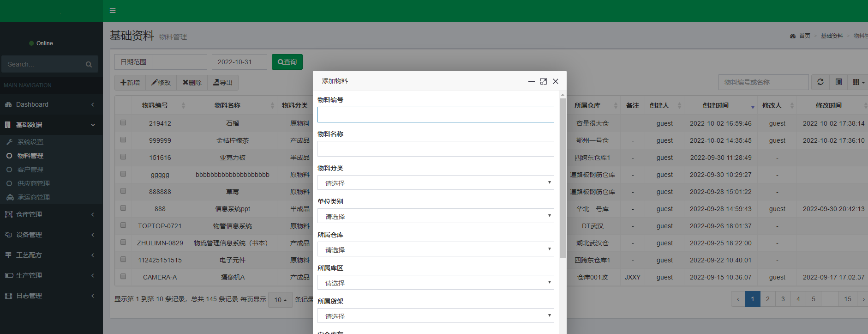Click the hamburger sidebar toggle icon
This screenshot has height=334, width=868.
point(113,11)
